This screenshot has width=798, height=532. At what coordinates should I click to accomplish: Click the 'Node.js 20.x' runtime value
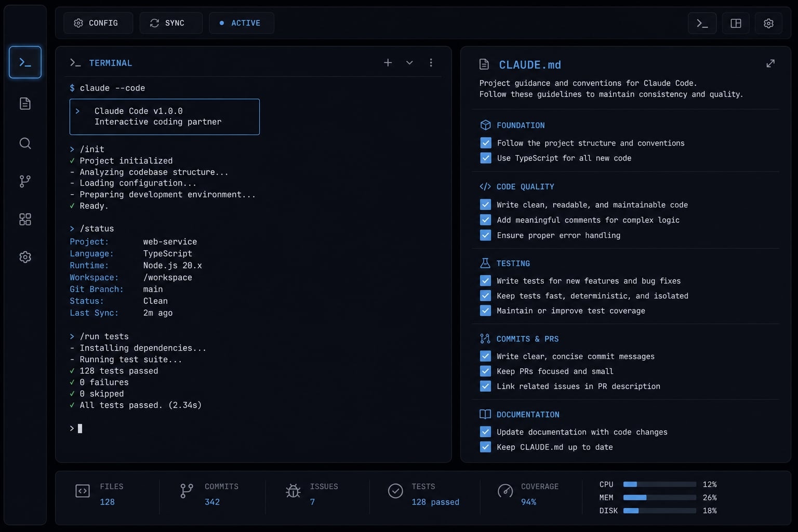pos(172,265)
